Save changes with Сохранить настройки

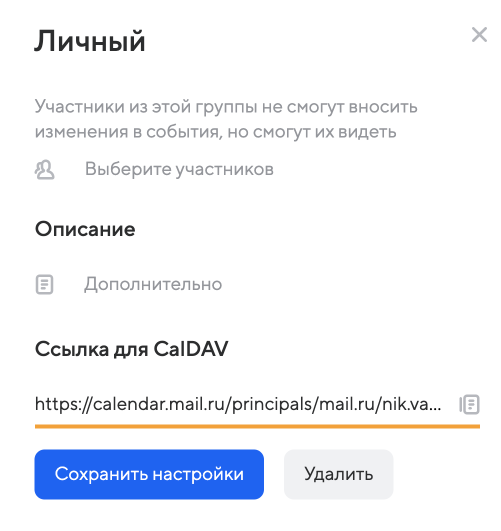point(149,474)
